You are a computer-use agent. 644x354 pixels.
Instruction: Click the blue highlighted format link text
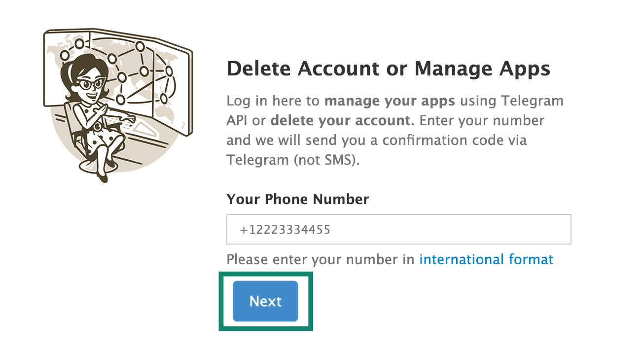[x=486, y=259]
